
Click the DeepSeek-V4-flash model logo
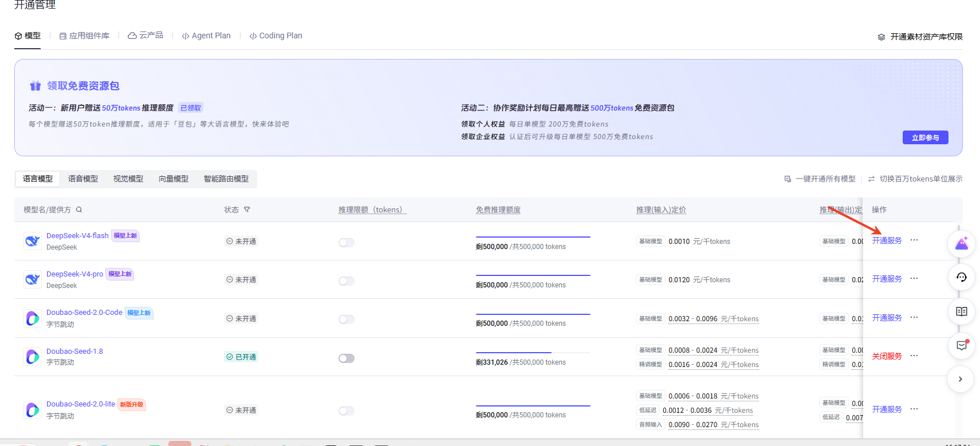33,241
